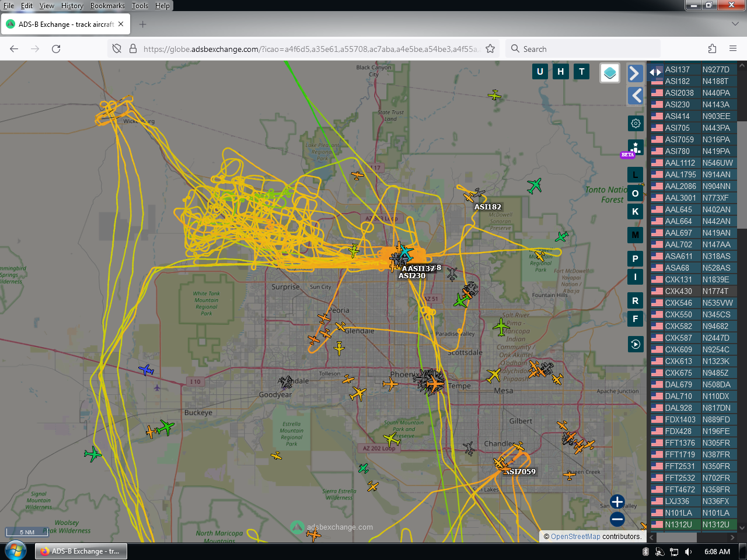
Task: Click the flag icon beside FDX1403
Action: pos(657,419)
